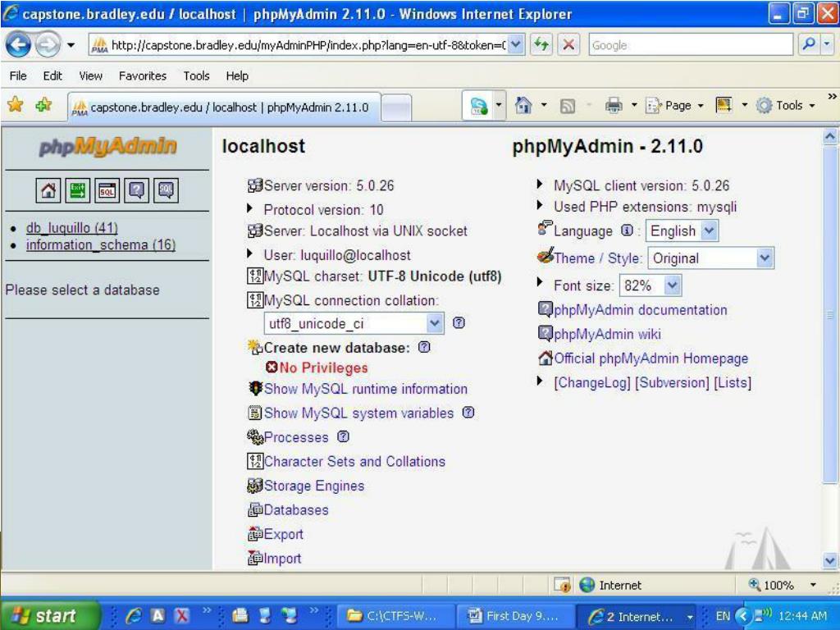Open the [Lists] link

pyautogui.click(x=733, y=382)
